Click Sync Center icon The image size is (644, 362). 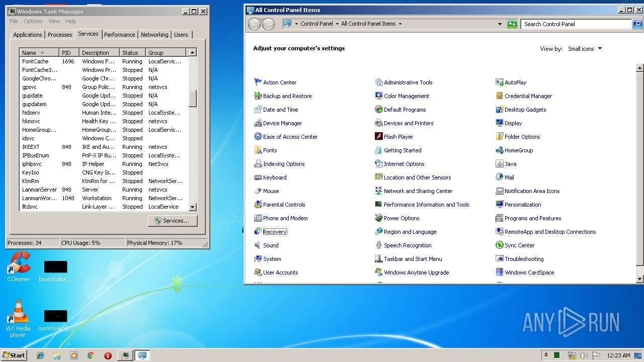click(x=500, y=245)
